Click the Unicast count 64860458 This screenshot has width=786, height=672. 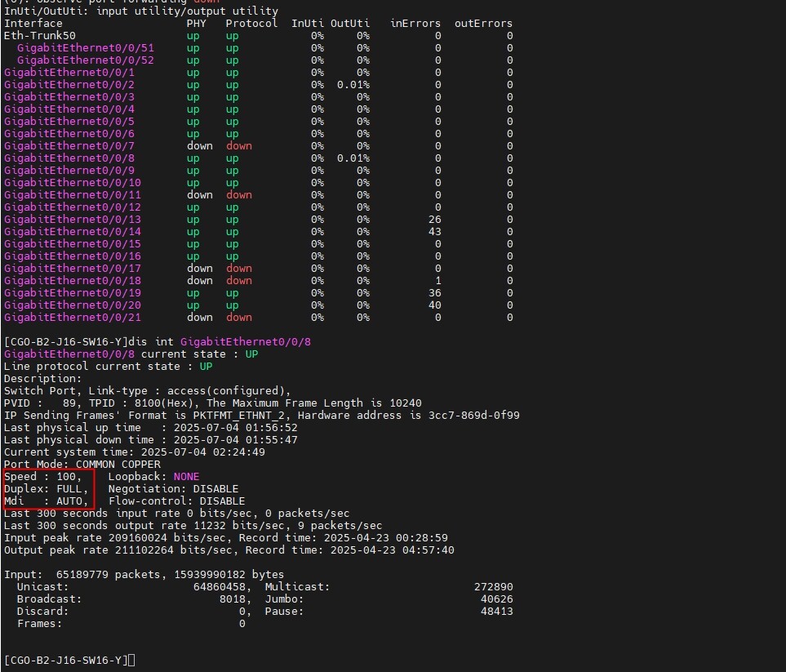click(x=219, y=587)
